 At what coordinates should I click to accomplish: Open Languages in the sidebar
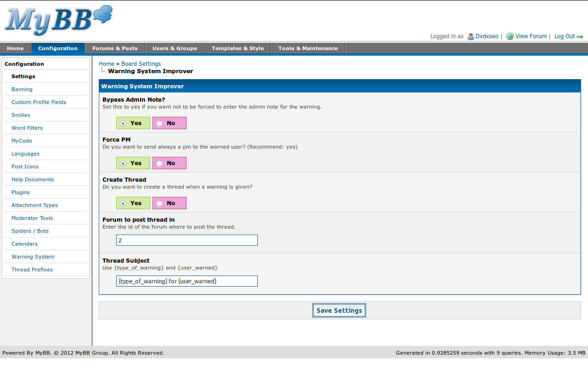pos(25,154)
